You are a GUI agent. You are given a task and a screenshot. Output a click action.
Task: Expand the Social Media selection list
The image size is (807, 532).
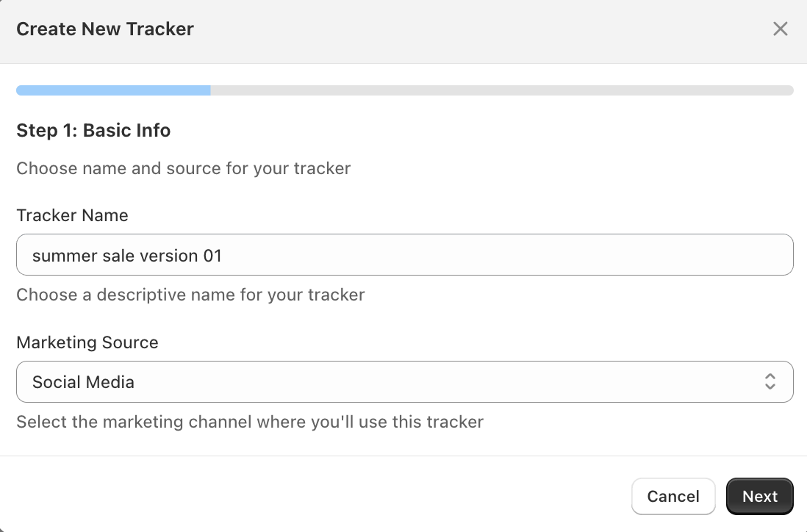pos(404,381)
